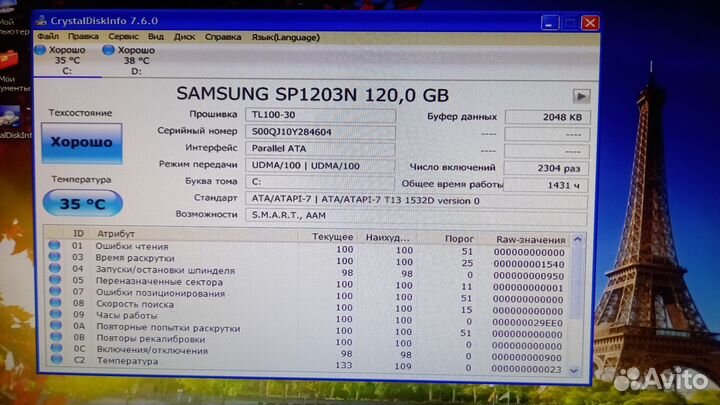Viewport: 720px width, 405px height.
Task: Click the UDMA/100 transfer mode field
Action: click(320, 165)
